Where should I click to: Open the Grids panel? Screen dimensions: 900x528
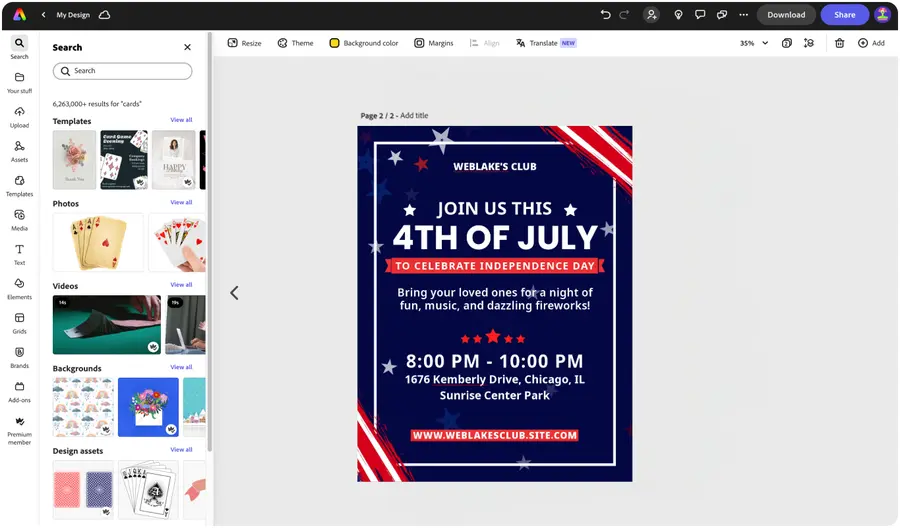(x=20, y=323)
